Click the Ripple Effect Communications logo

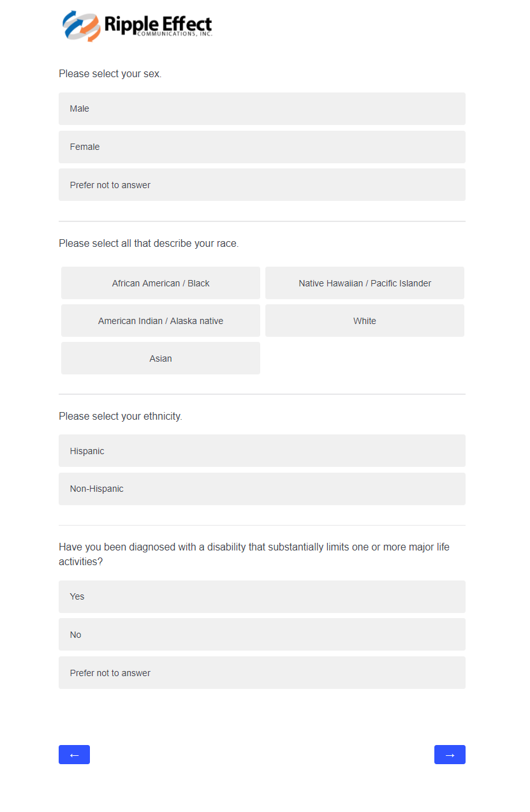pyautogui.click(x=136, y=26)
